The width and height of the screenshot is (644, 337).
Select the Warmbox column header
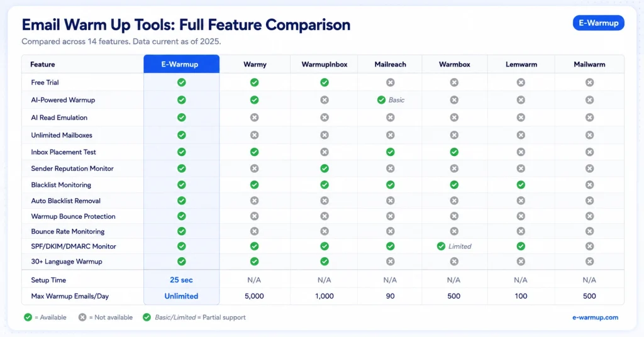(454, 64)
